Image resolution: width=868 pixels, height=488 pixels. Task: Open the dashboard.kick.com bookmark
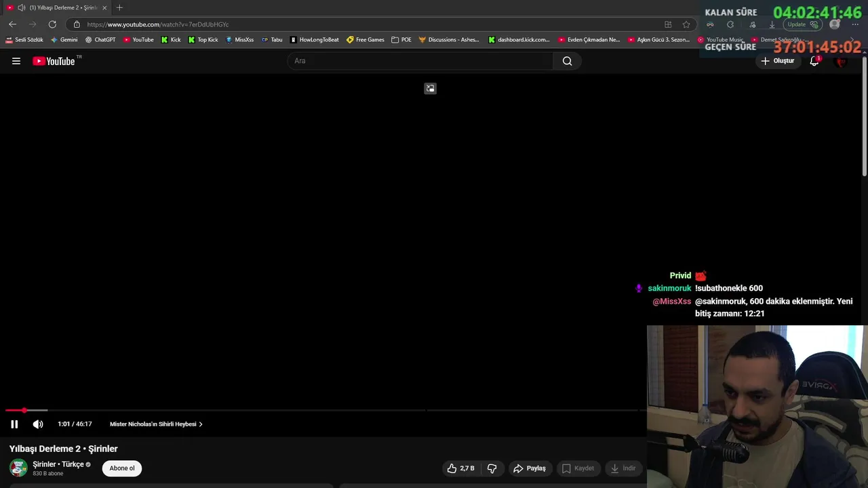(x=519, y=40)
